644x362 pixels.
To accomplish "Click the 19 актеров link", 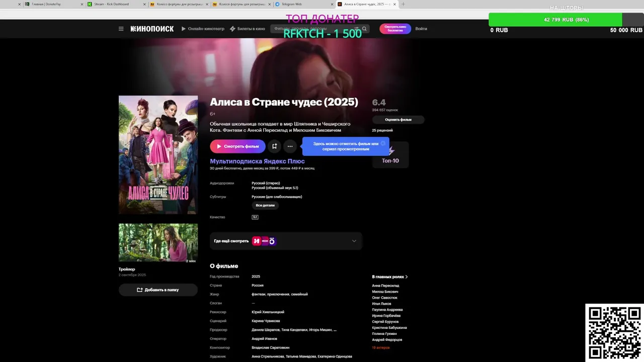I will point(381,348).
